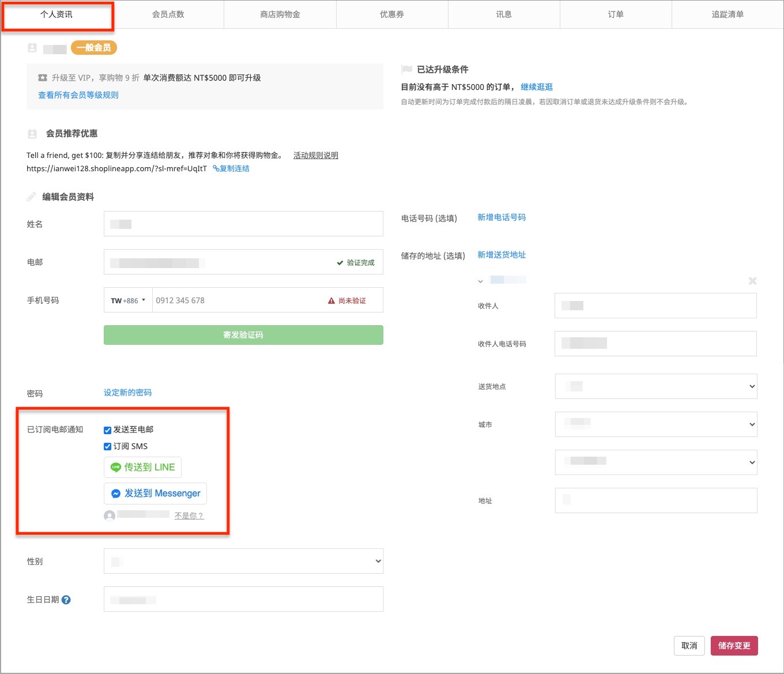Click the user avatar icon beside 不是你
This screenshot has height=674, width=784.
(x=110, y=515)
